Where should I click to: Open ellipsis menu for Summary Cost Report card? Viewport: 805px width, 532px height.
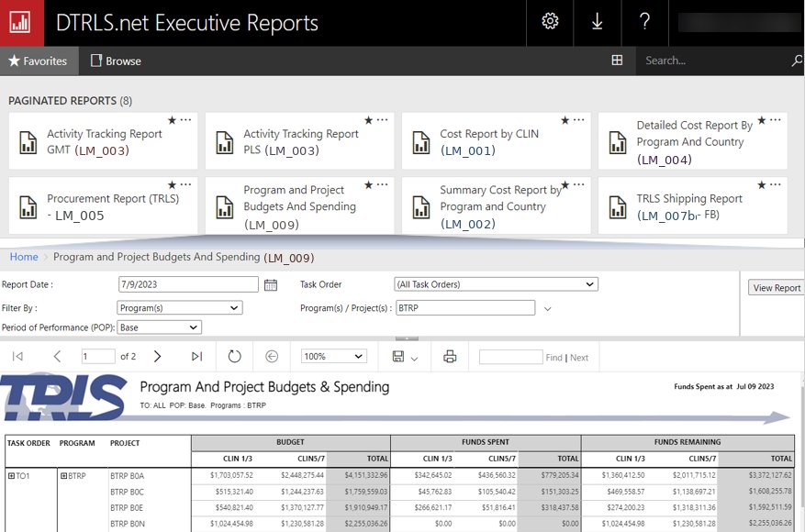[579, 184]
